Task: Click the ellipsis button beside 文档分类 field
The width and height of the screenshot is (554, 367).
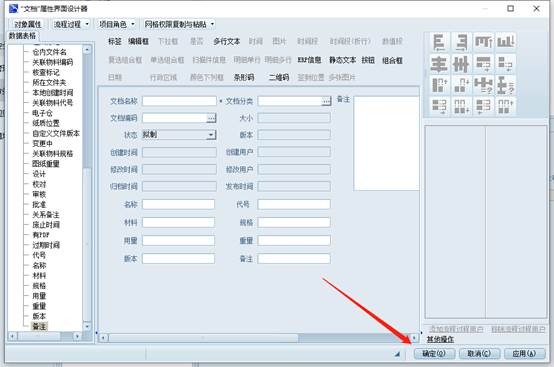Action: click(326, 101)
